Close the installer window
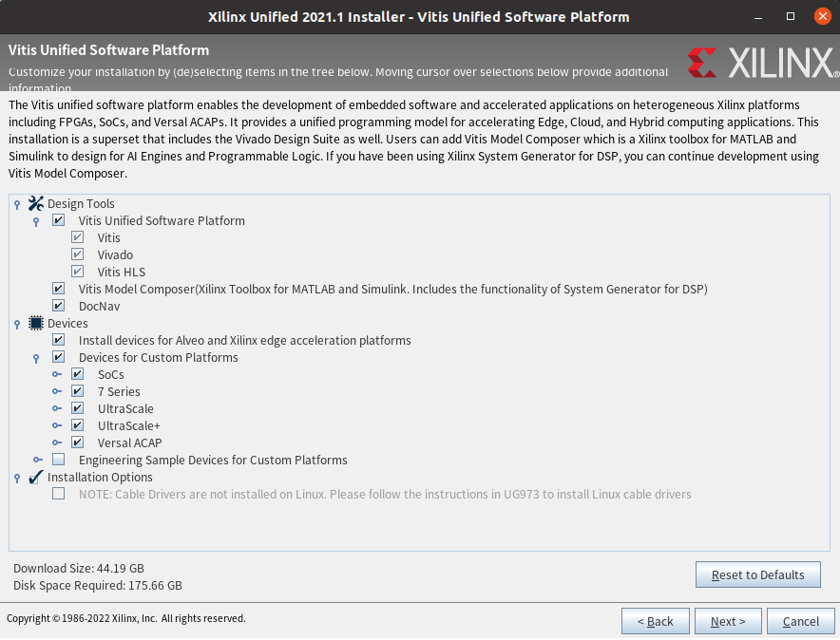 [822, 16]
